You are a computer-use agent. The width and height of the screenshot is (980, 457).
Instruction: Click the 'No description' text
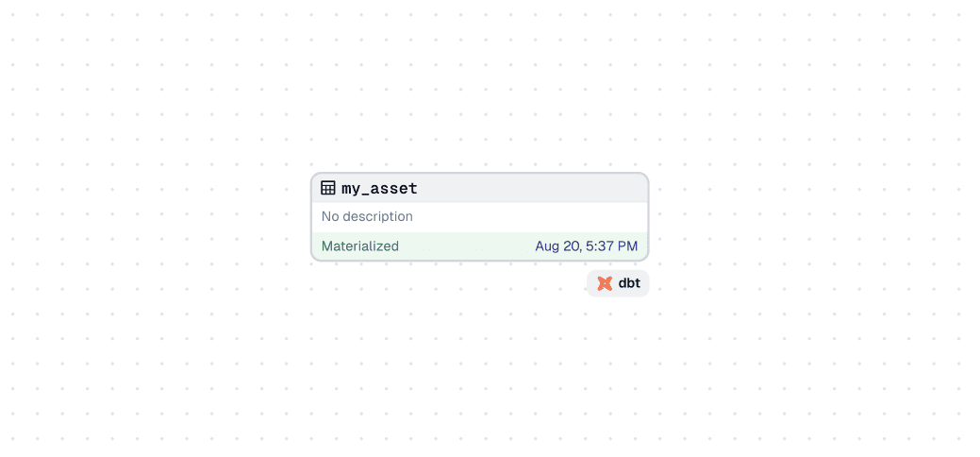pyautogui.click(x=367, y=216)
